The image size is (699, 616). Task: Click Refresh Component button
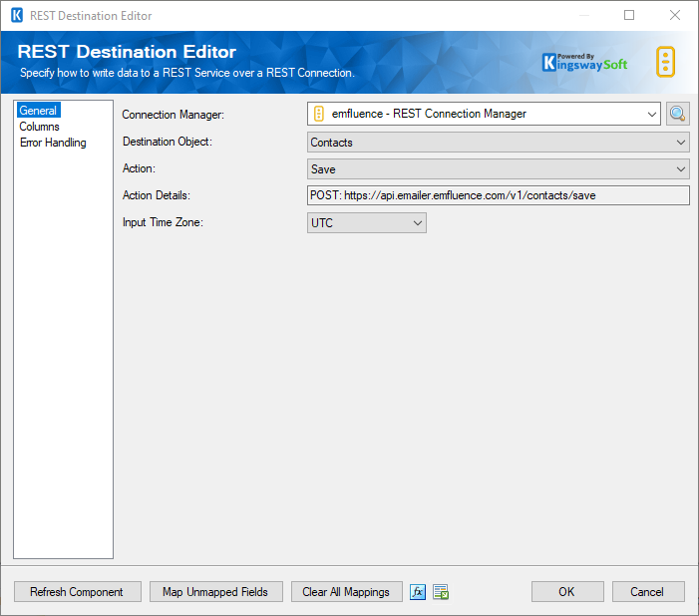pos(78,592)
